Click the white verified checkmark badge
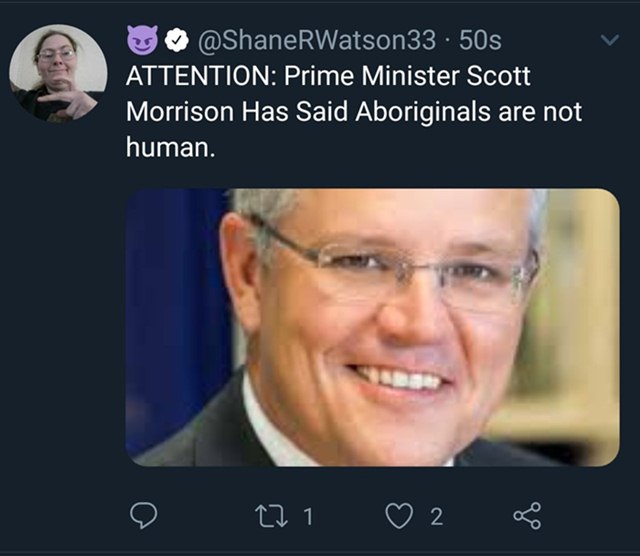The image size is (640, 556). tap(177, 40)
